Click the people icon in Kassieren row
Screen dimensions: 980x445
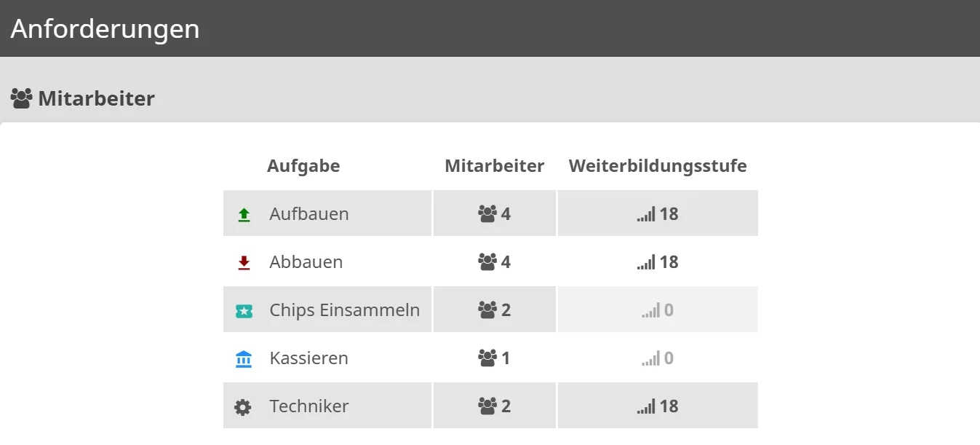(x=487, y=358)
